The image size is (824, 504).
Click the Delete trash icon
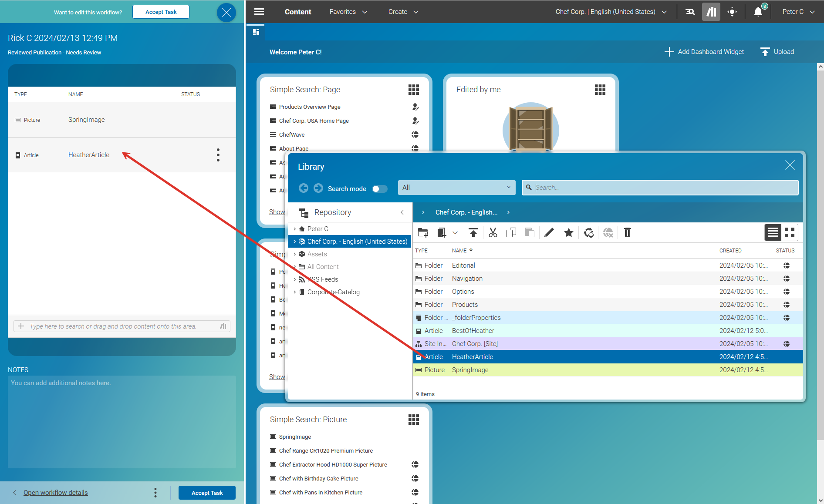tap(627, 232)
